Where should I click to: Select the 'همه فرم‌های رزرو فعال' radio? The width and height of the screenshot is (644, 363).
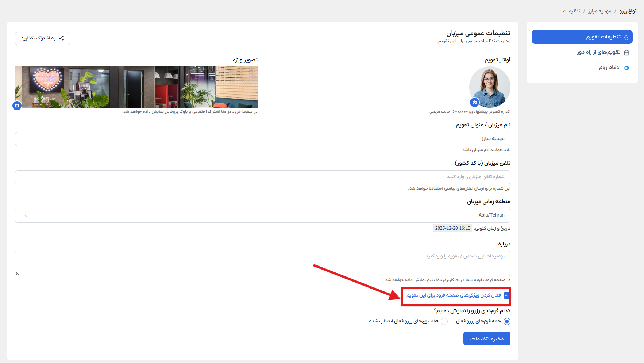[x=507, y=321]
